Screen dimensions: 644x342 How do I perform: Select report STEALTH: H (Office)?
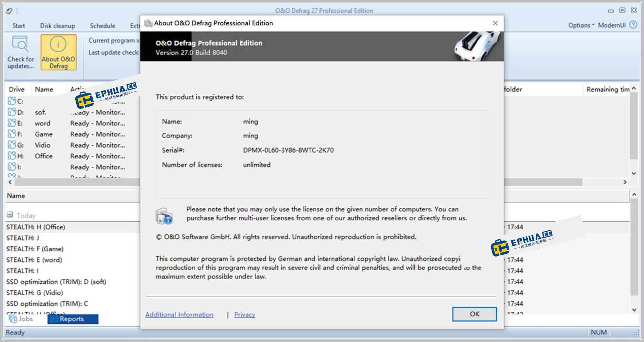coord(36,227)
